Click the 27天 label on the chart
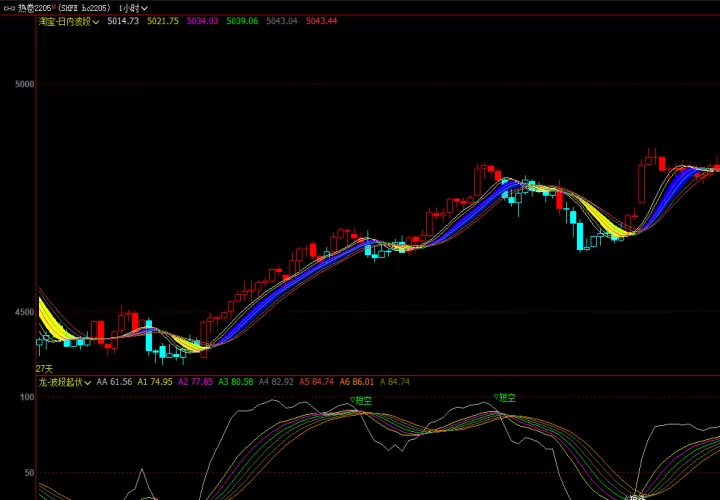The image size is (720, 500). click(45, 369)
